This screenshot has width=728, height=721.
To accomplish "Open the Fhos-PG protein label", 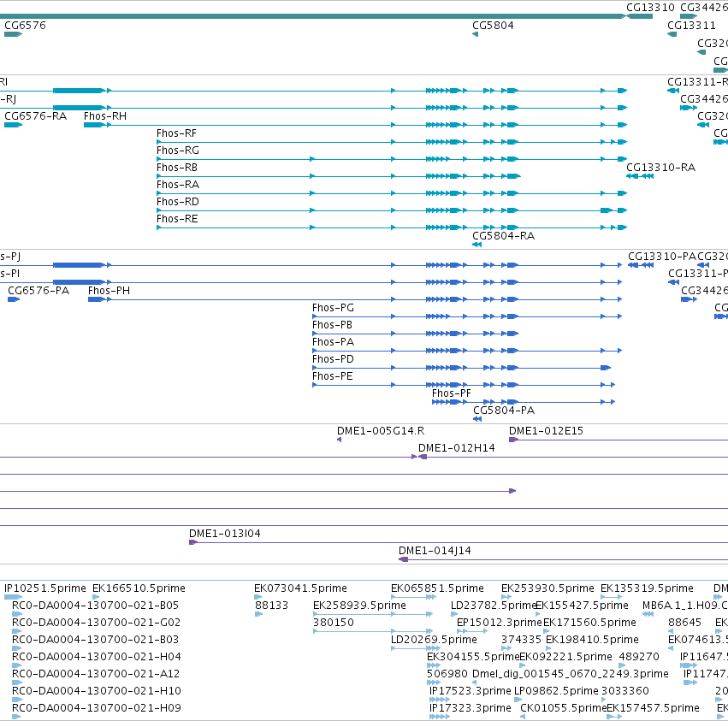I will 333,308.
